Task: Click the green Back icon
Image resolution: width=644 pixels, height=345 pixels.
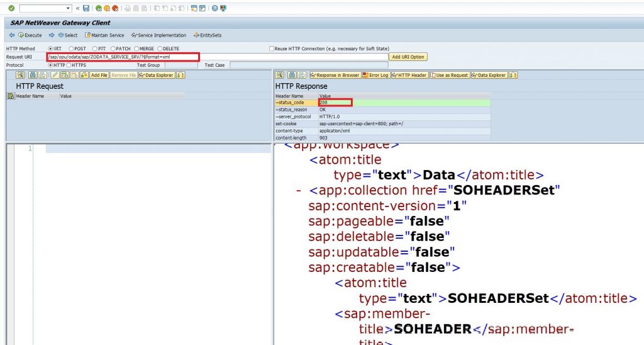Action: pyautogui.click(x=99, y=8)
